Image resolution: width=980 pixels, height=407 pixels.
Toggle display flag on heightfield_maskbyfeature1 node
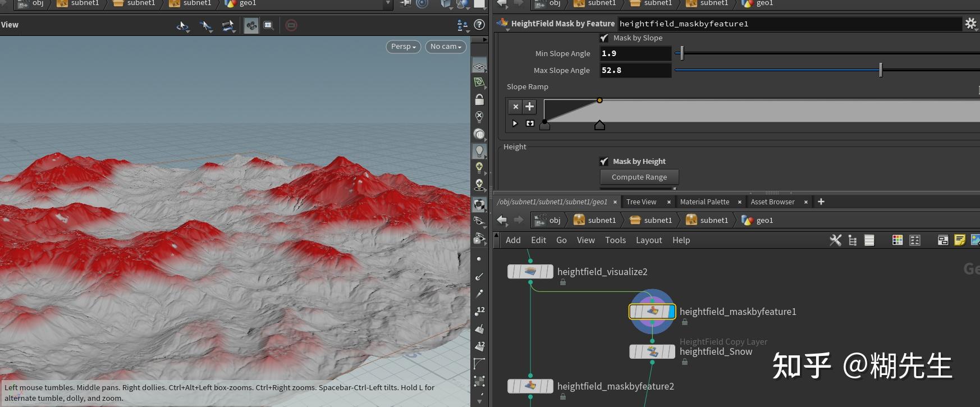[x=671, y=312]
